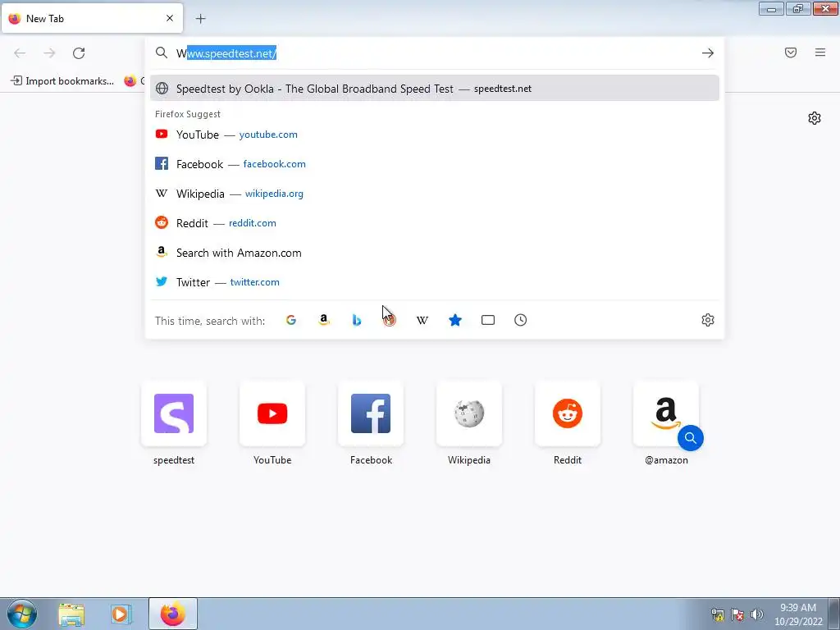Search this time with DuckDuckGo icon
The image size is (840, 630).
coord(390,321)
